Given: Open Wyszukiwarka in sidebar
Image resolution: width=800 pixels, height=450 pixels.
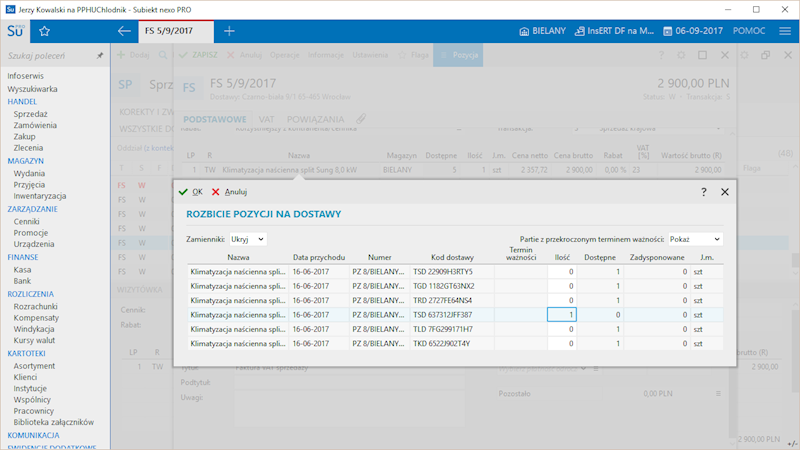Looking at the screenshot, I should (x=32, y=89).
